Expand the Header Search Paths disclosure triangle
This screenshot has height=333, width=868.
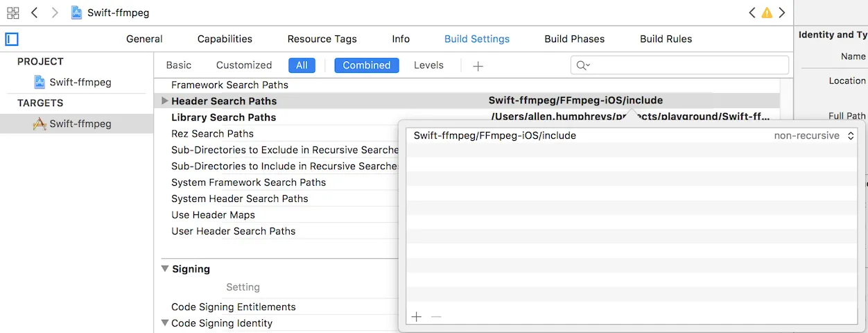coord(164,101)
